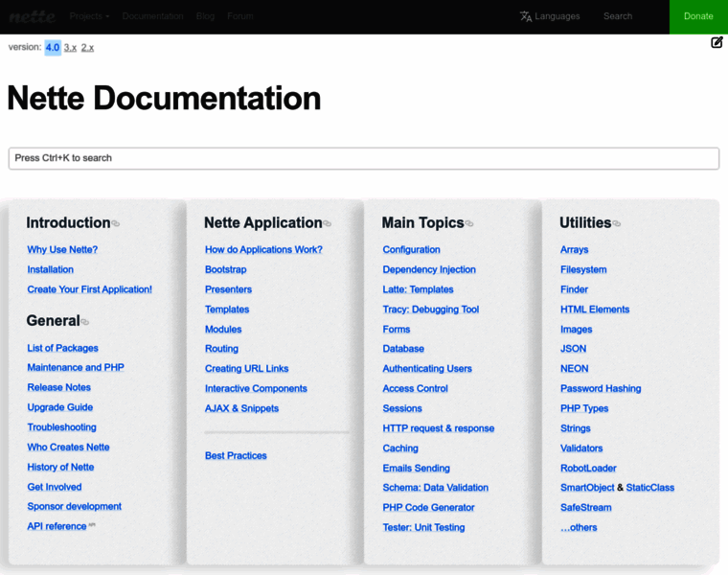
Task: Open the Get Involved link
Action: (x=55, y=487)
